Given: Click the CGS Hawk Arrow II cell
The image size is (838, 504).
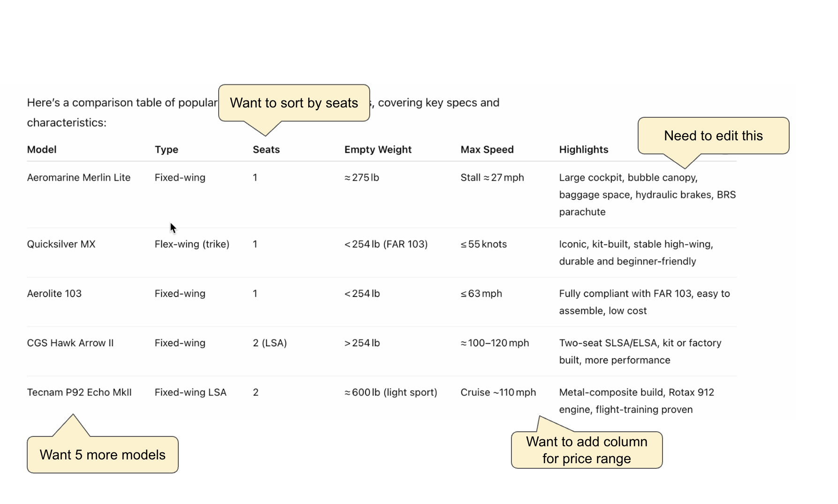Looking at the screenshot, I should (70, 343).
